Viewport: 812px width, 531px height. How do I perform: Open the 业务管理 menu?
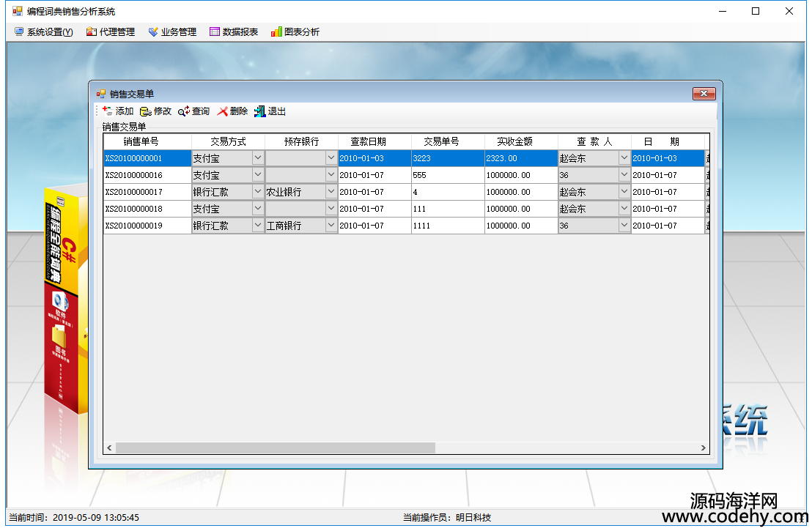(x=172, y=32)
